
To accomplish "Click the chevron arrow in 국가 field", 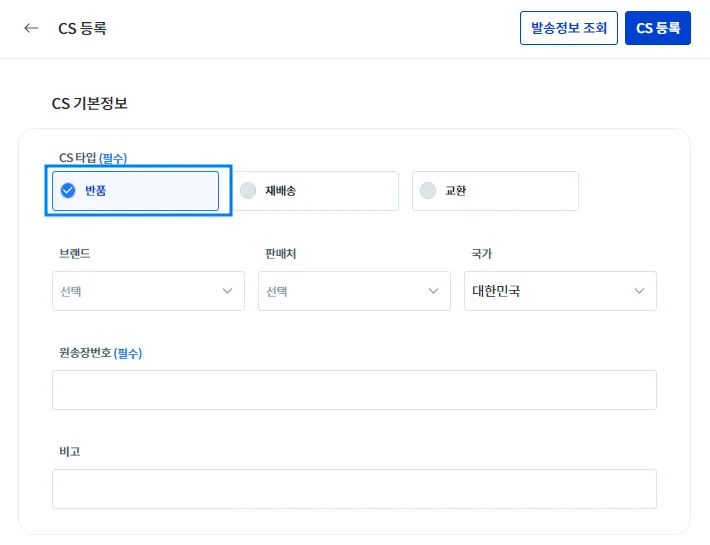I will pyautogui.click(x=639, y=291).
